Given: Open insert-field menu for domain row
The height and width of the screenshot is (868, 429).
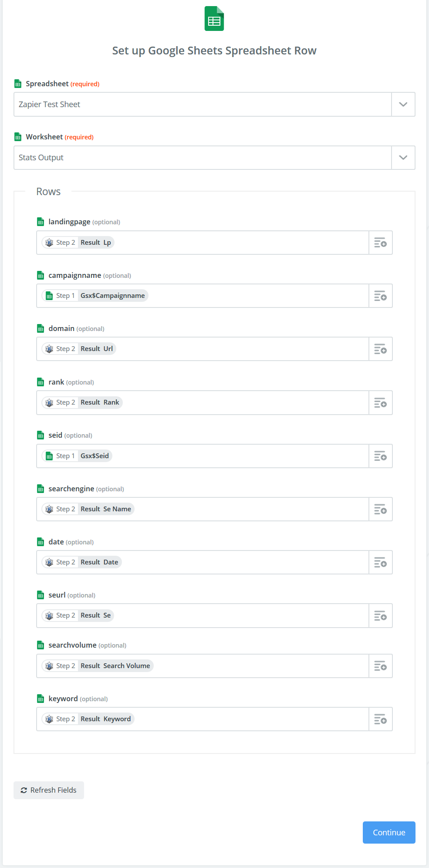Looking at the screenshot, I should 380,349.
